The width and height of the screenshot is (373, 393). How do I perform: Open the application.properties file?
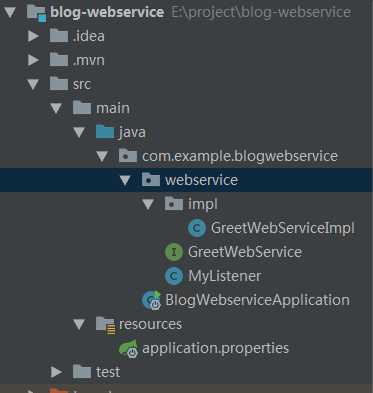(x=215, y=348)
